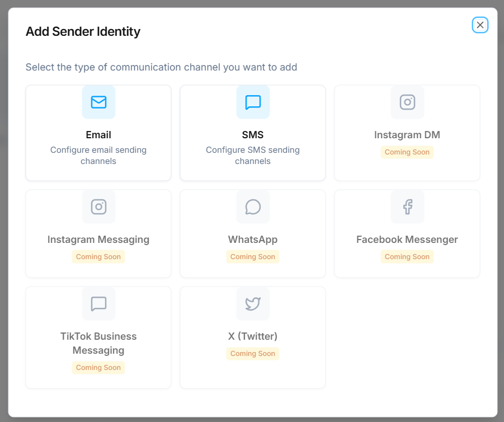Select the Instagram DM channel card

coord(407,133)
